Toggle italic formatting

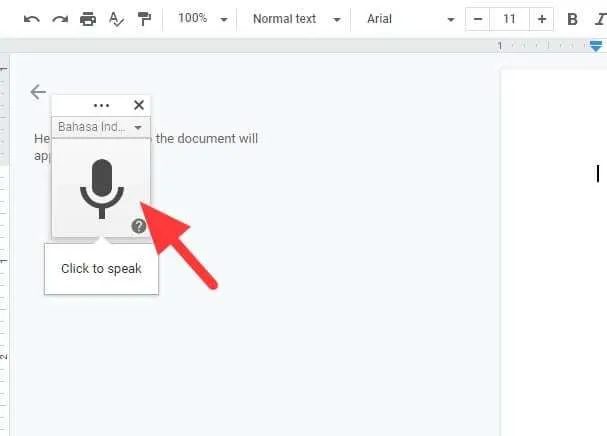click(x=601, y=19)
